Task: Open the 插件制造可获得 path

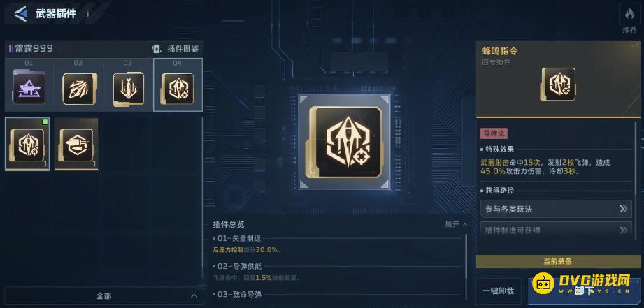Action: (556, 230)
